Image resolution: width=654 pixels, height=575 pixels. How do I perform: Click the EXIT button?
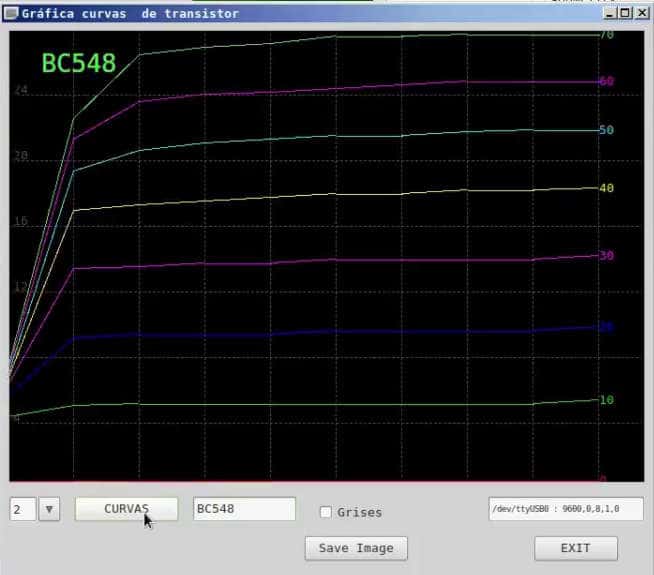click(x=576, y=548)
